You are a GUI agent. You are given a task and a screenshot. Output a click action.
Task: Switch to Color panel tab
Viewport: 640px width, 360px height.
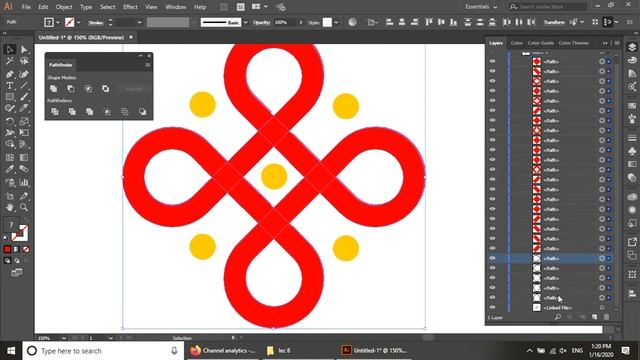516,43
